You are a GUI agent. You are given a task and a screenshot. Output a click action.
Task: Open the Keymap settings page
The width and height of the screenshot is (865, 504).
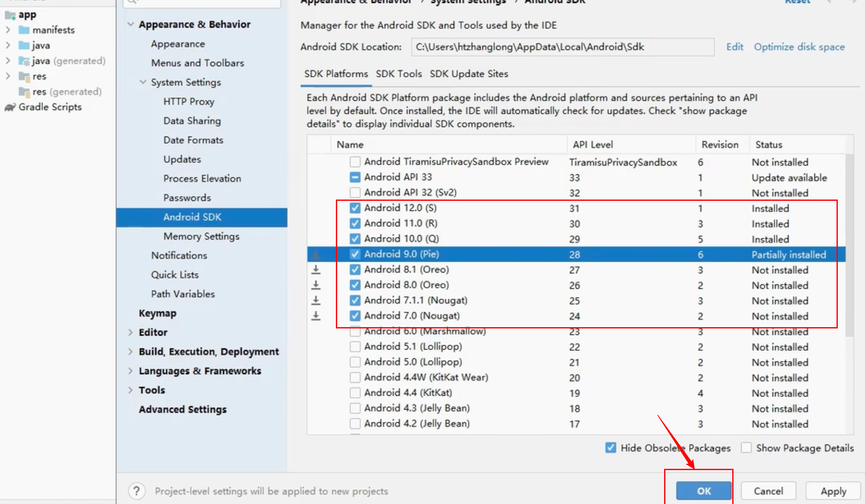point(158,313)
